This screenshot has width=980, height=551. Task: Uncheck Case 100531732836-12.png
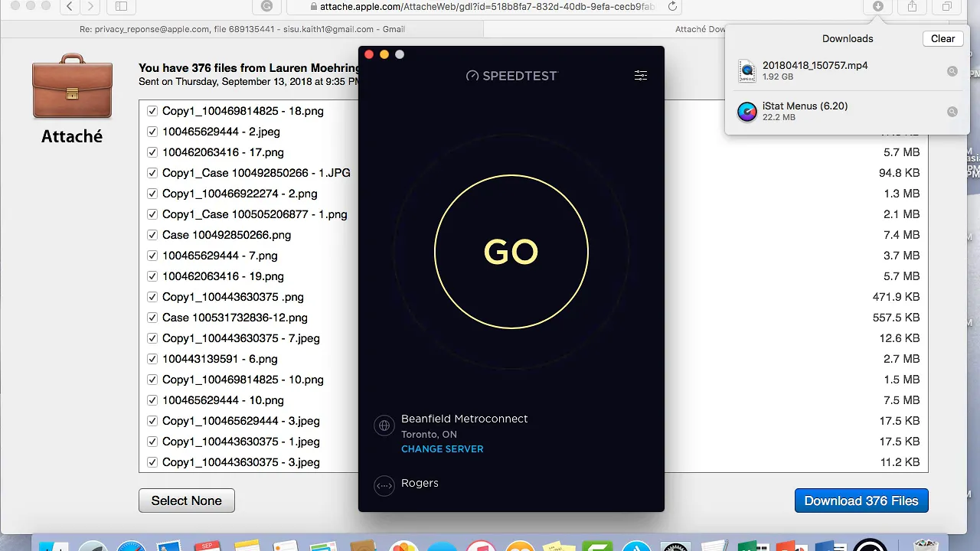coord(152,318)
